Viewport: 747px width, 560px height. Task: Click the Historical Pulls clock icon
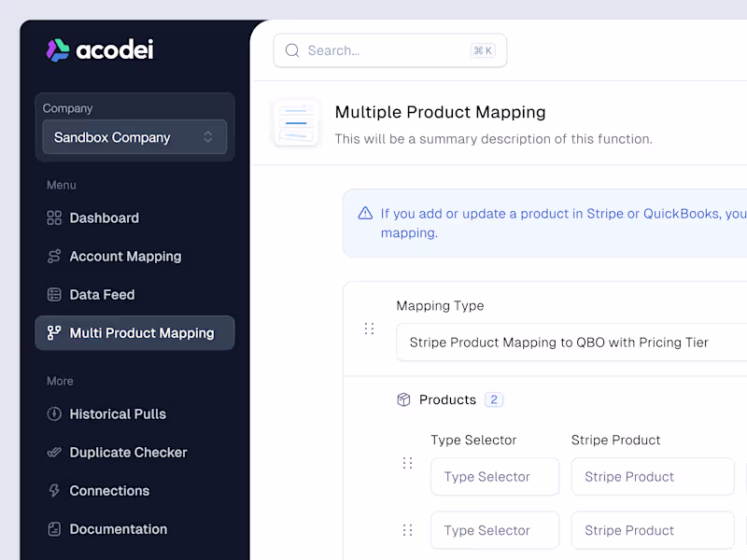(x=54, y=414)
